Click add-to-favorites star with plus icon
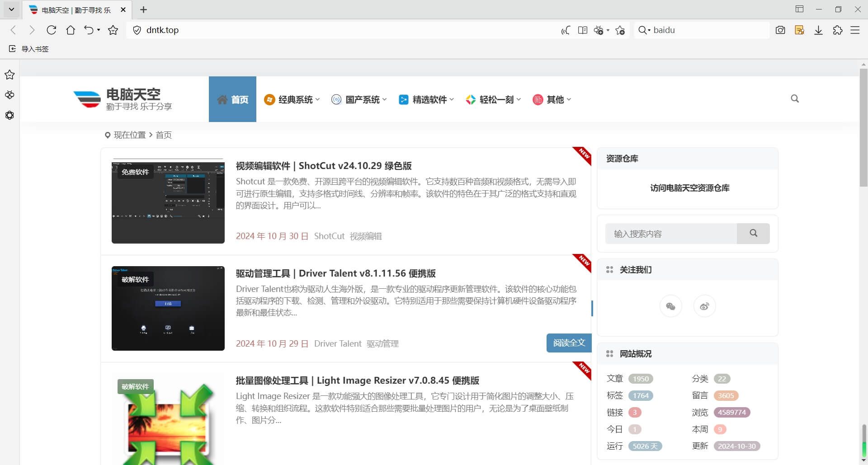 click(x=620, y=30)
